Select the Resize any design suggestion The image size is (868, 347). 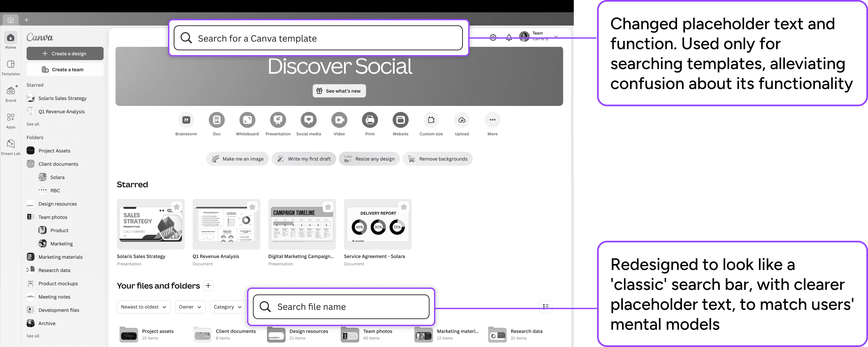(369, 159)
